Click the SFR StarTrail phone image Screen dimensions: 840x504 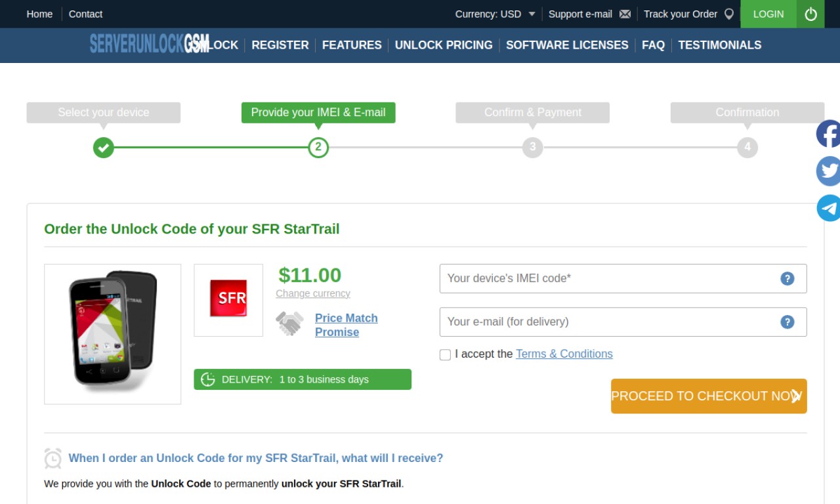coord(112,334)
